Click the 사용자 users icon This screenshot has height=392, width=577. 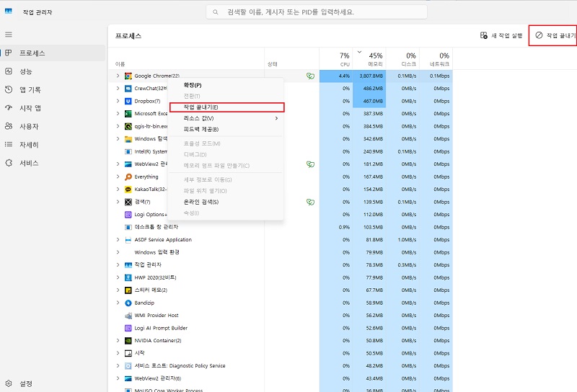pos(9,126)
